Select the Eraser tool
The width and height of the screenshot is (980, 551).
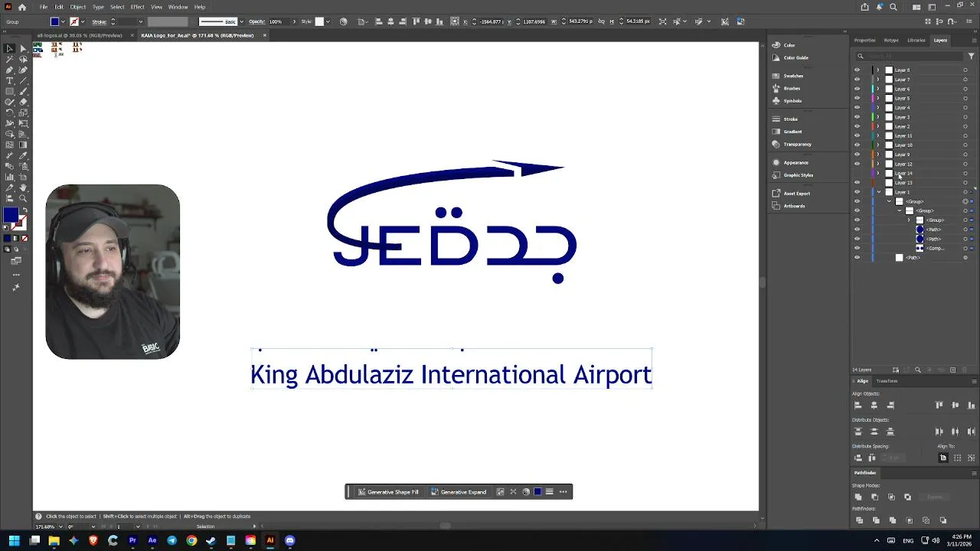23,102
